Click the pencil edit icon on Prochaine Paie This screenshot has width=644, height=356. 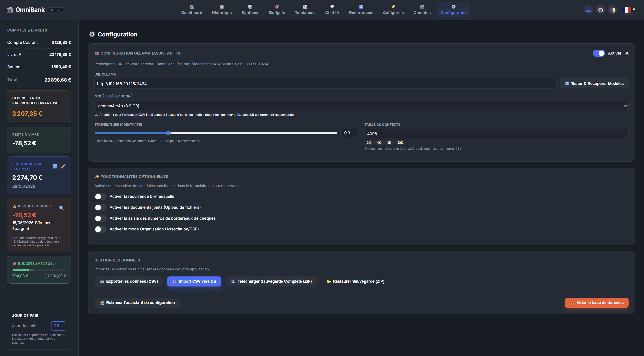click(63, 166)
